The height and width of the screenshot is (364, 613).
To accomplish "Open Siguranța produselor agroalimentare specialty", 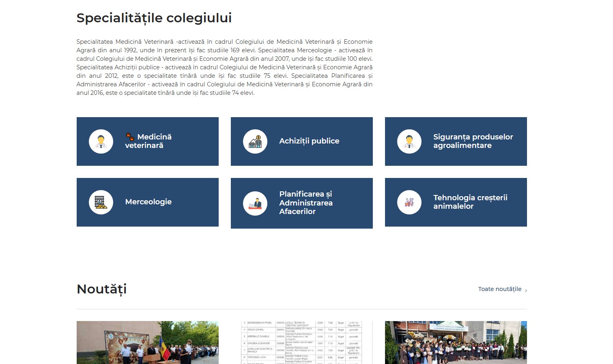I will click(456, 141).
